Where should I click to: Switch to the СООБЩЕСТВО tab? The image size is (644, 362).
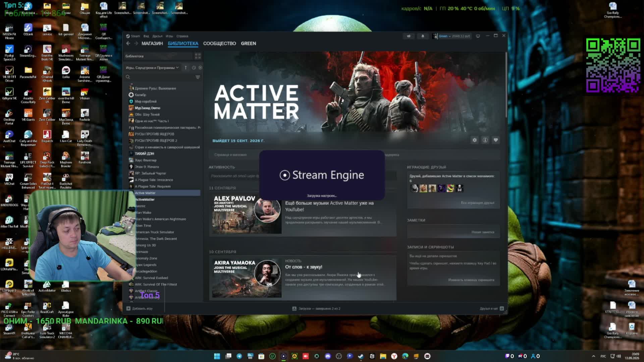tap(220, 44)
